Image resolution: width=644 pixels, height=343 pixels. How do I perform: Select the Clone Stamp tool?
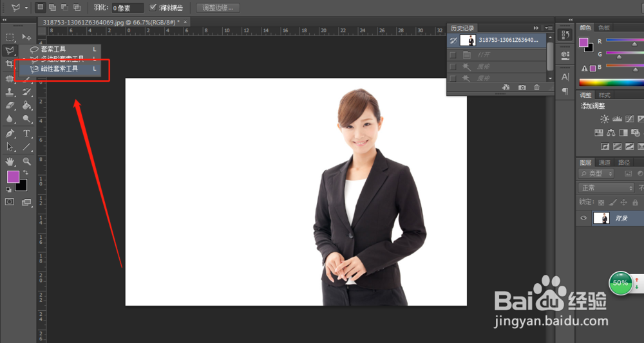pyautogui.click(x=10, y=92)
